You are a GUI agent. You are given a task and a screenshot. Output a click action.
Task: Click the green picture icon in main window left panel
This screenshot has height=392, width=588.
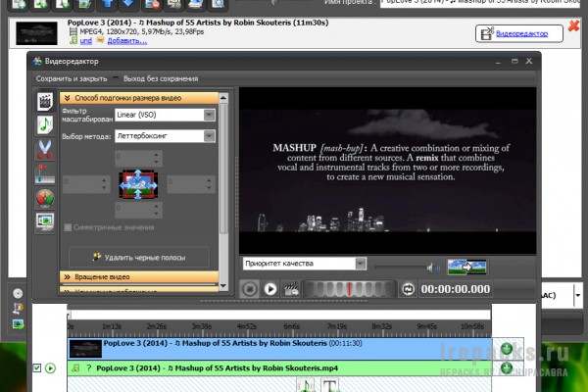[18, 324]
